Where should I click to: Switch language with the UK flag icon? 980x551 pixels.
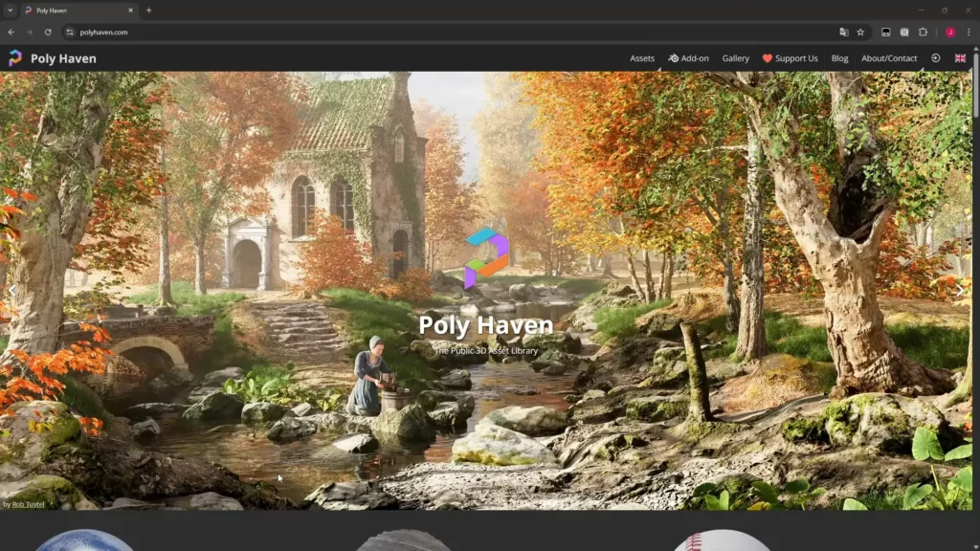(x=959, y=58)
